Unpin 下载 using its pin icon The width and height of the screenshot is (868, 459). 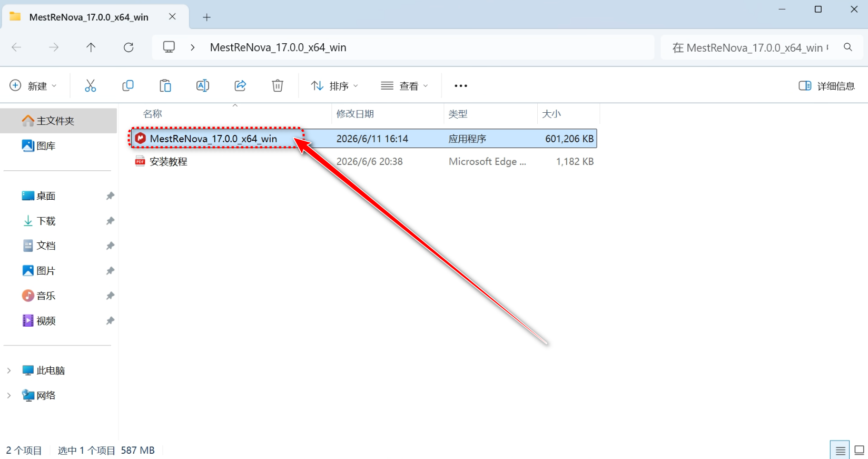click(110, 221)
